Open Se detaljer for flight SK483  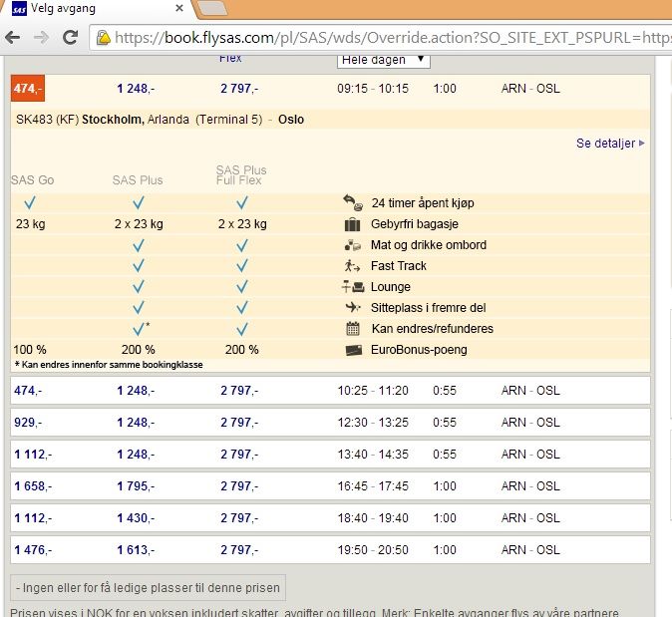coord(610,144)
